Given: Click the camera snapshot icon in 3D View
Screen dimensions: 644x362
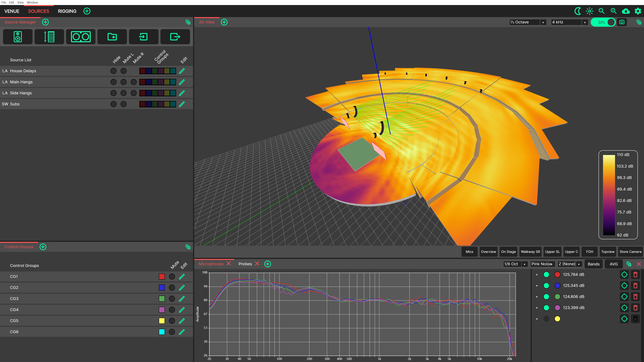Looking at the screenshot, I should coord(622,22).
